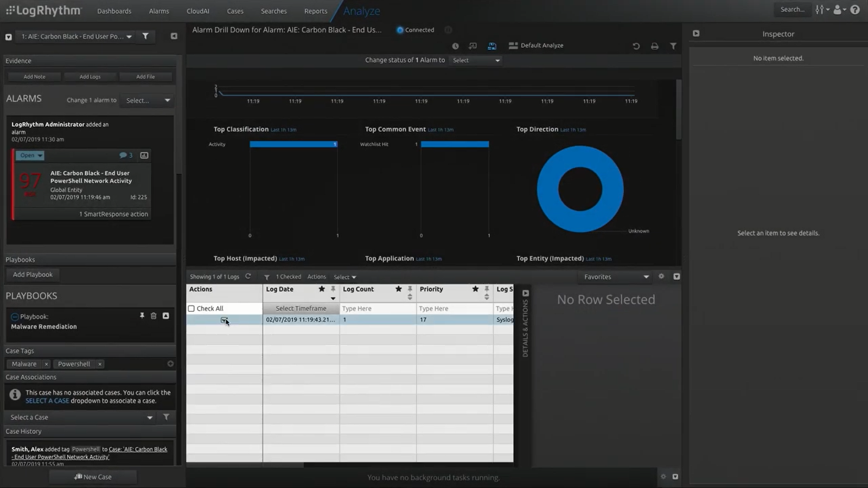The height and width of the screenshot is (488, 868).
Task: Open the case link in Case History
Action: click(x=90, y=453)
